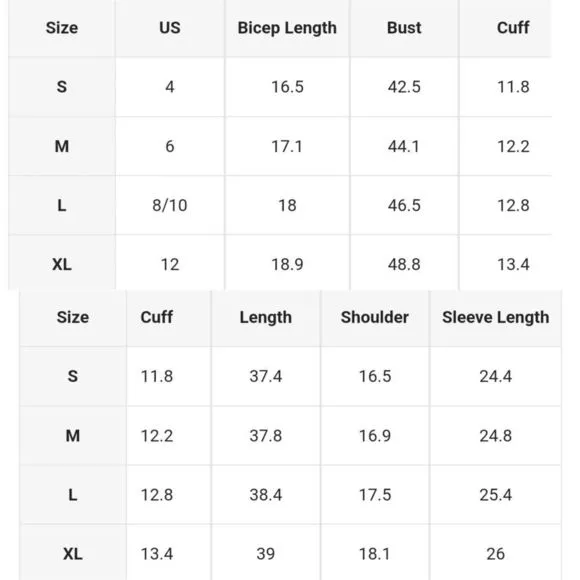Select sleeve length value 24.4
580x580 pixels.
(496, 377)
